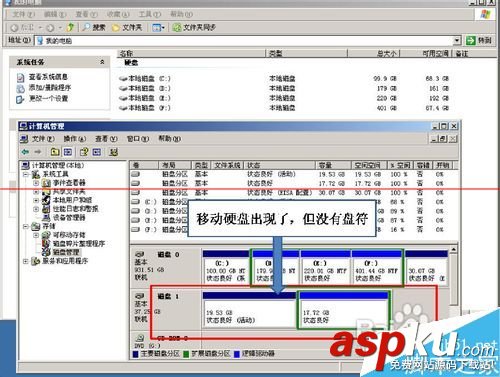Select the 19.53 GB partition on 磁盘 1
Image resolution: width=500 pixels, height=377 pixels.
click(249, 310)
